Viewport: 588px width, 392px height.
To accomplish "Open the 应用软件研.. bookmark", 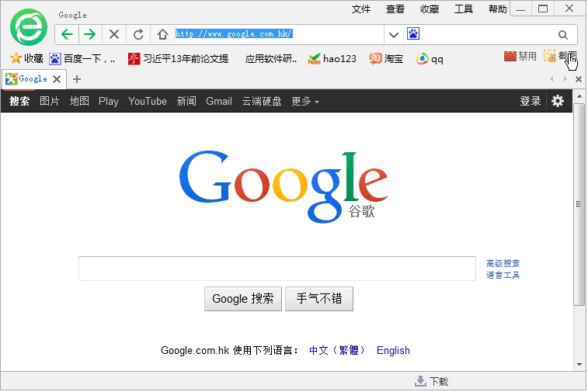I will click(271, 58).
